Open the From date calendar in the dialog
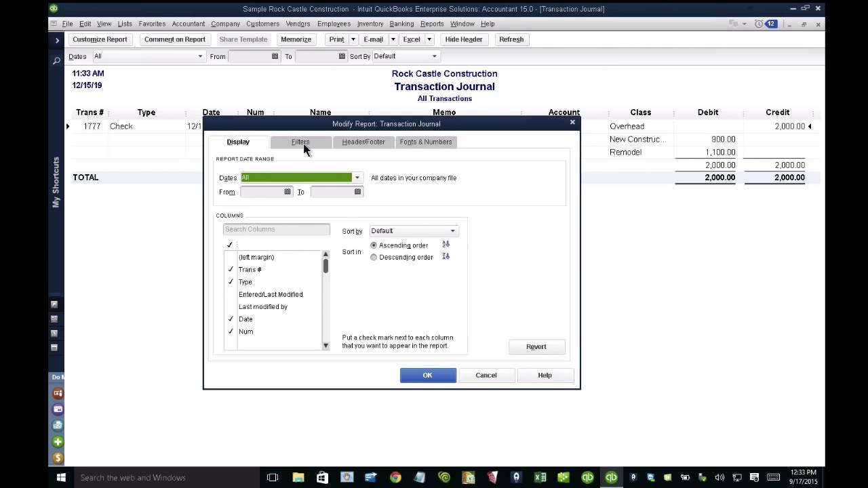Screen dimensions: 868x488 click(288, 192)
